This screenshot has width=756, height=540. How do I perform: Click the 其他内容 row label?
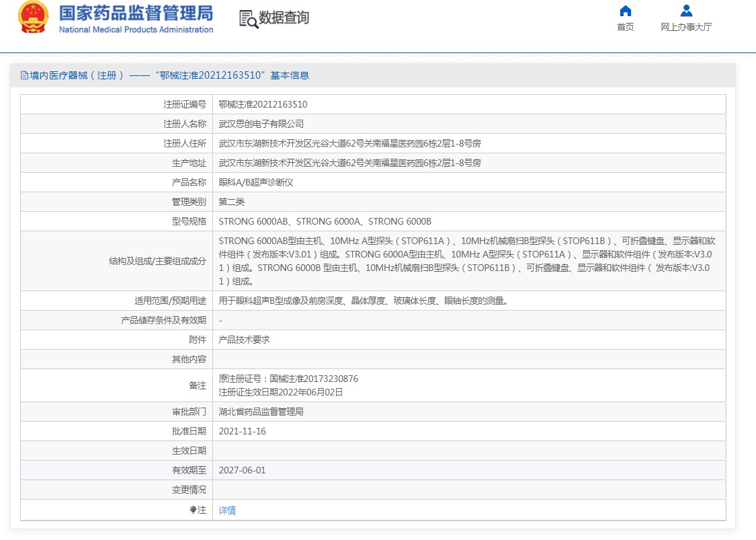point(189,360)
